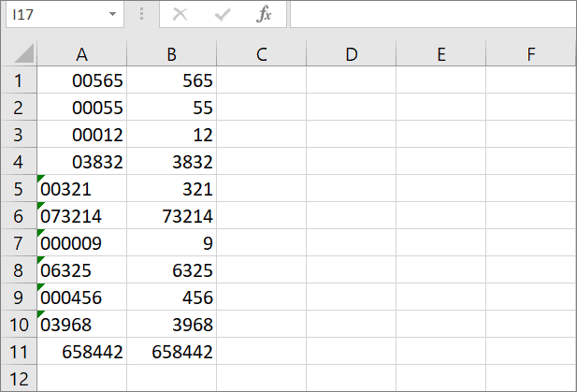Click green error indicator in cell A10
The height and width of the screenshot is (392, 577).
(x=40, y=314)
